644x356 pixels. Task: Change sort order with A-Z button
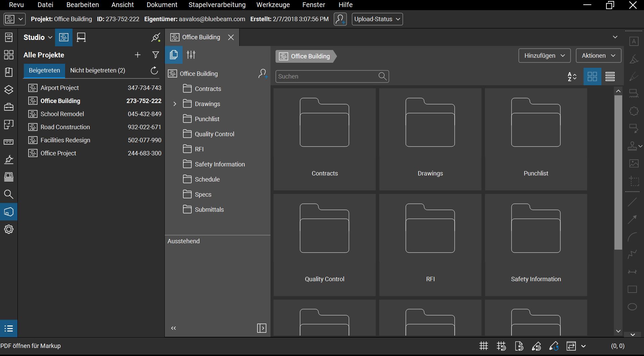coord(572,77)
